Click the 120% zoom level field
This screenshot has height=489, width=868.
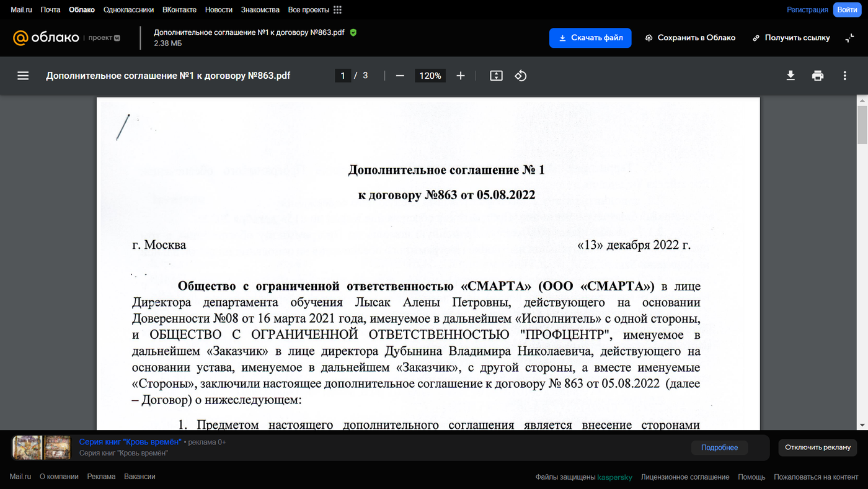pos(430,76)
